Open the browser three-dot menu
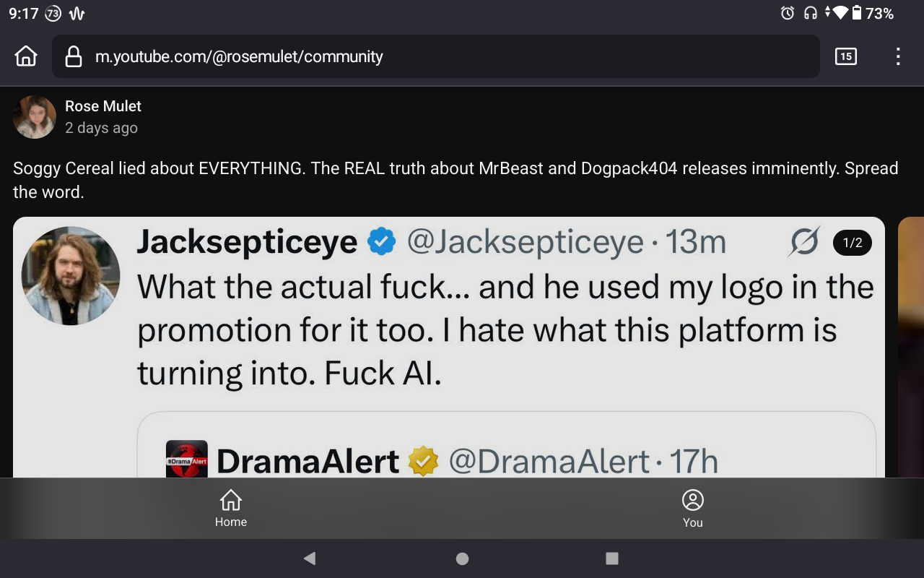 pyautogui.click(x=898, y=56)
